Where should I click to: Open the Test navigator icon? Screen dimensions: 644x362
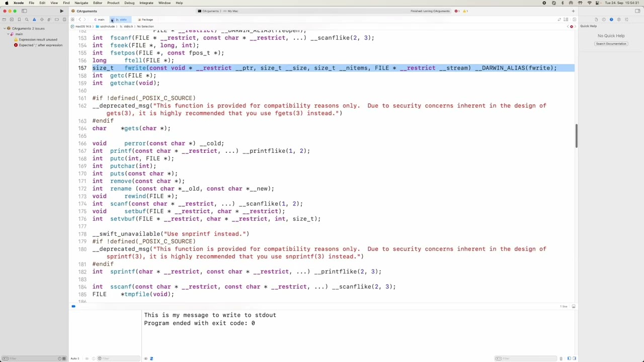tap(42, 20)
